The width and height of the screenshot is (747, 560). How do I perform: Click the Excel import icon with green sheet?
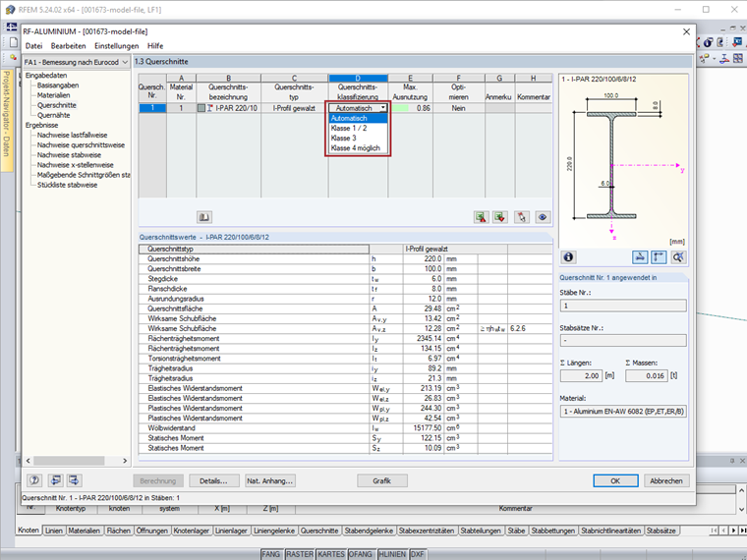click(499, 217)
